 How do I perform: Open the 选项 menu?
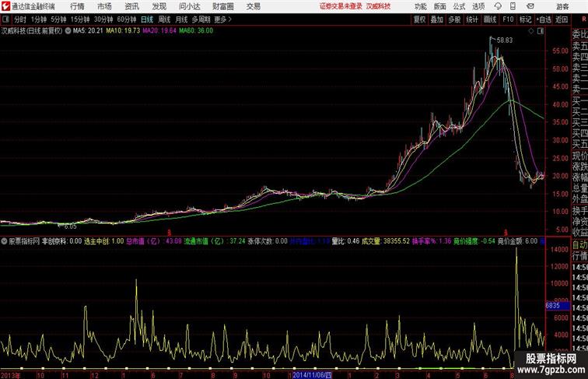(x=478, y=6)
